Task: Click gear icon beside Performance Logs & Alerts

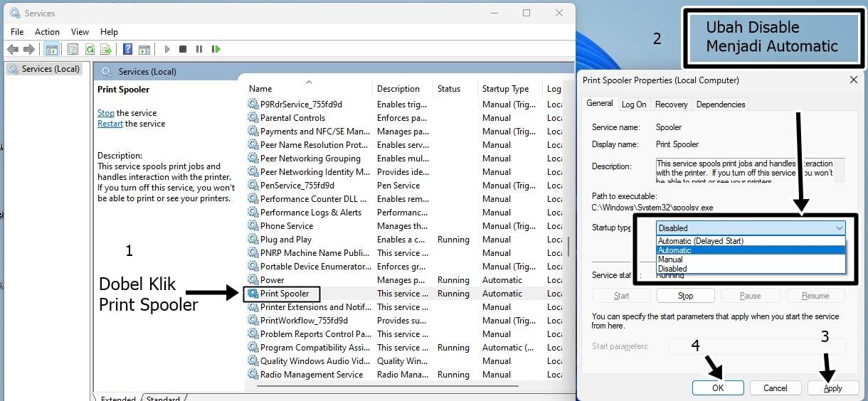Action: [253, 213]
